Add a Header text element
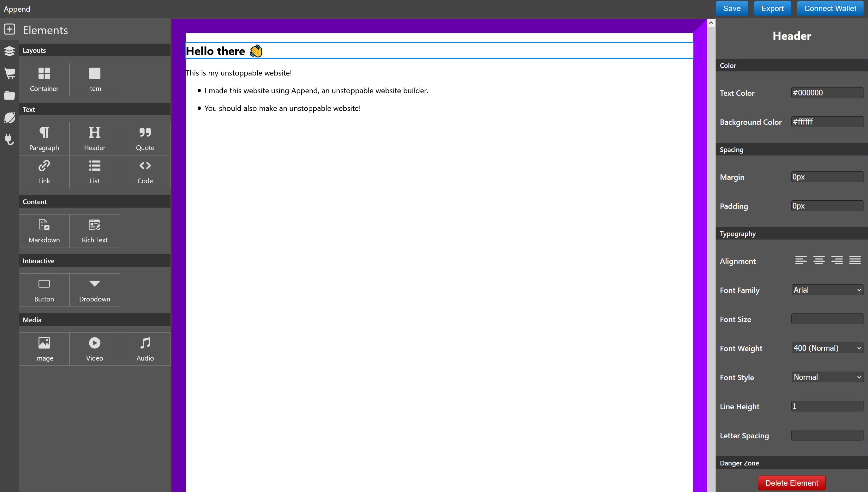868x492 pixels. (x=94, y=138)
